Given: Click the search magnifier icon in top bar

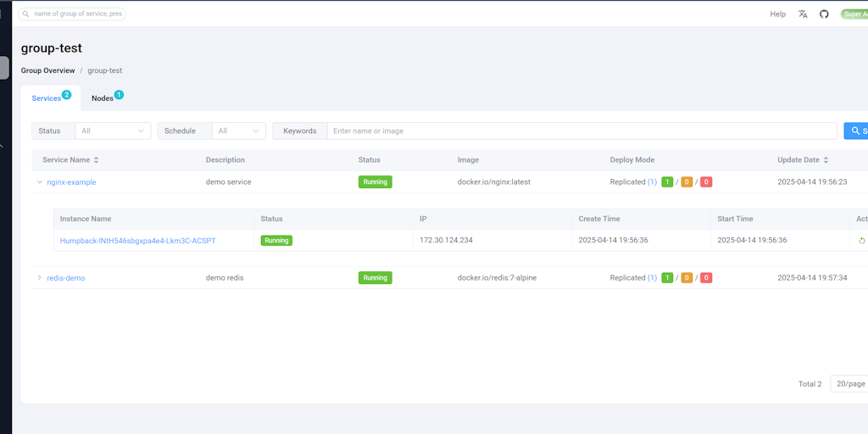Looking at the screenshot, I should tap(26, 14).
